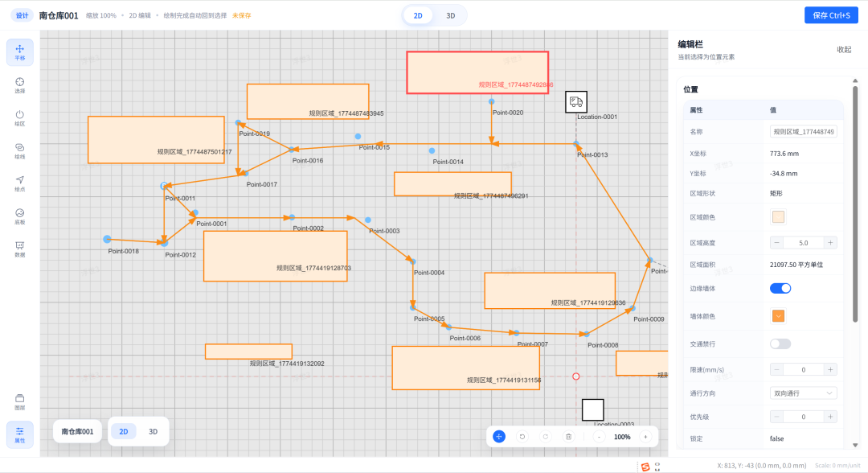This screenshot has height=473, width=868.
Task: Open the 底板 base-plate tool
Action: point(20,216)
